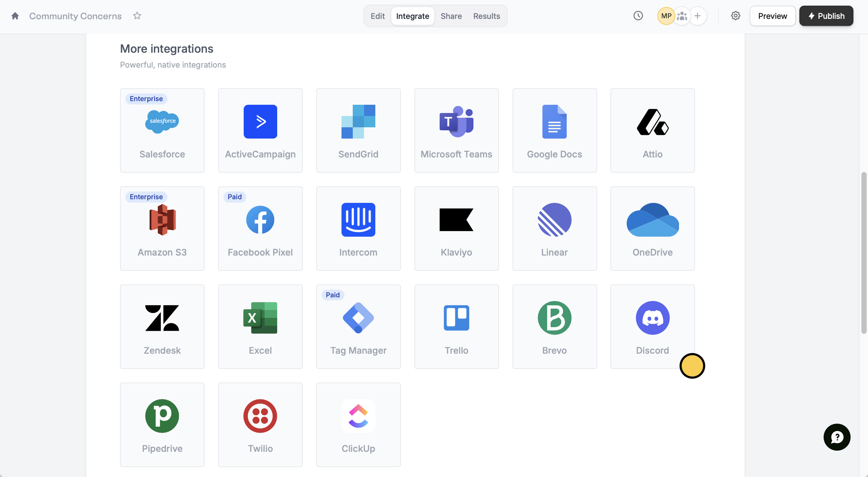868x477 pixels.
Task: Open the Discord integration
Action: click(x=652, y=327)
